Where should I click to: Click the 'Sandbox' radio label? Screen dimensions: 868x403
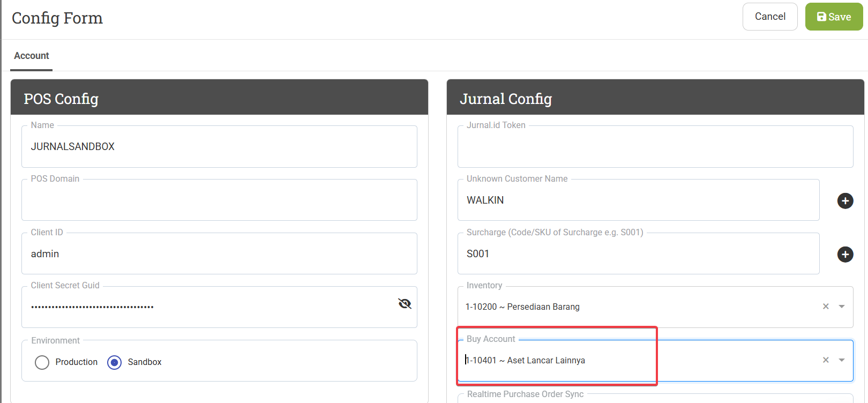[145, 362]
